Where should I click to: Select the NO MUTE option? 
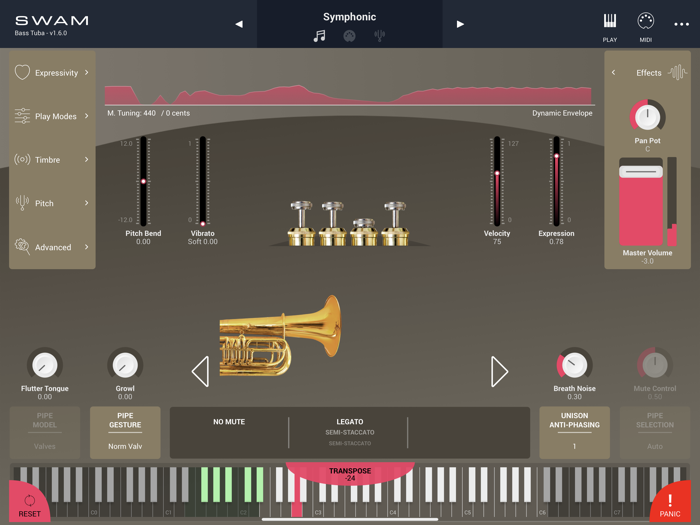click(229, 421)
